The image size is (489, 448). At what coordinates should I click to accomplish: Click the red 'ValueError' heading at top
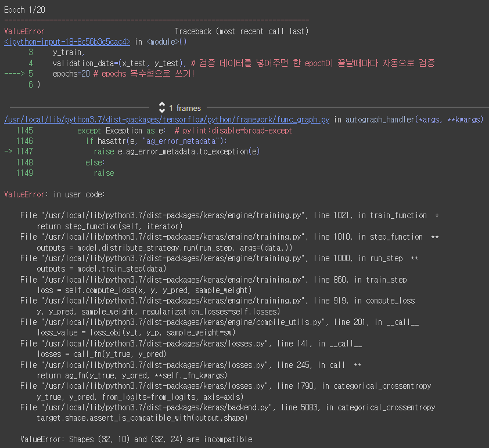(24, 31)
